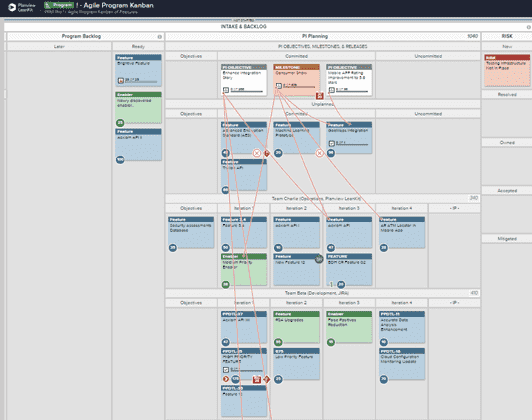Open Cloud Configuration Monitoring Update card
Viewport: 532px width, 420px height.
coord(402,364)
